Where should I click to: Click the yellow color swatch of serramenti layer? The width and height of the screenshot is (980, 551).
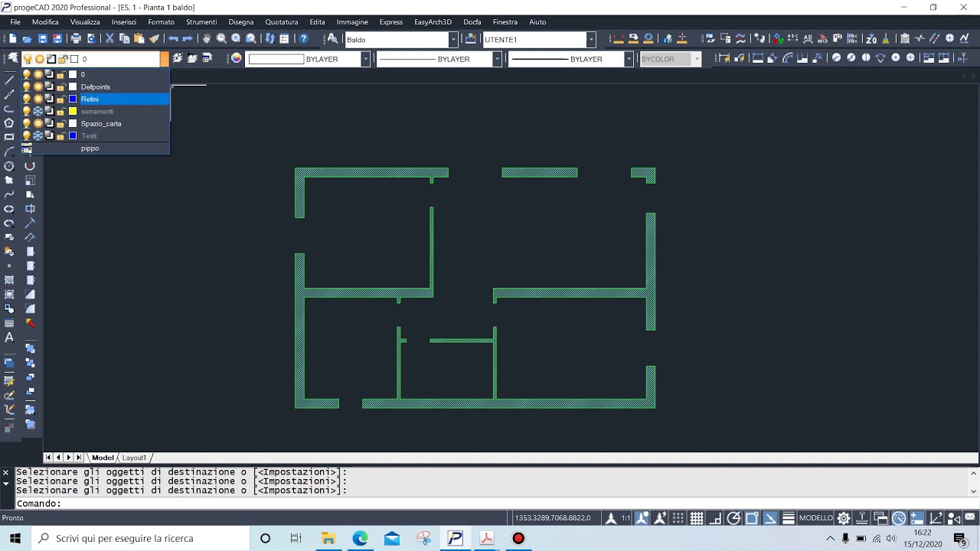pos(73,111)
